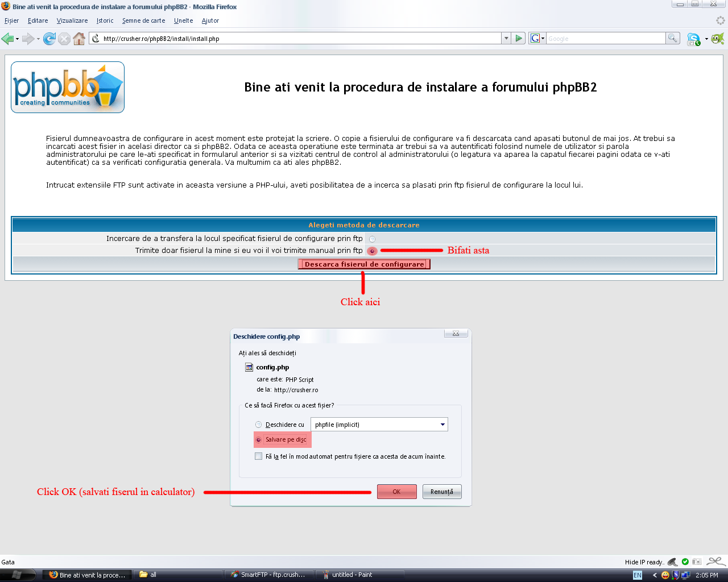Click the Stop loading icon
728x582 pixels.
click(x=64, y=39)
